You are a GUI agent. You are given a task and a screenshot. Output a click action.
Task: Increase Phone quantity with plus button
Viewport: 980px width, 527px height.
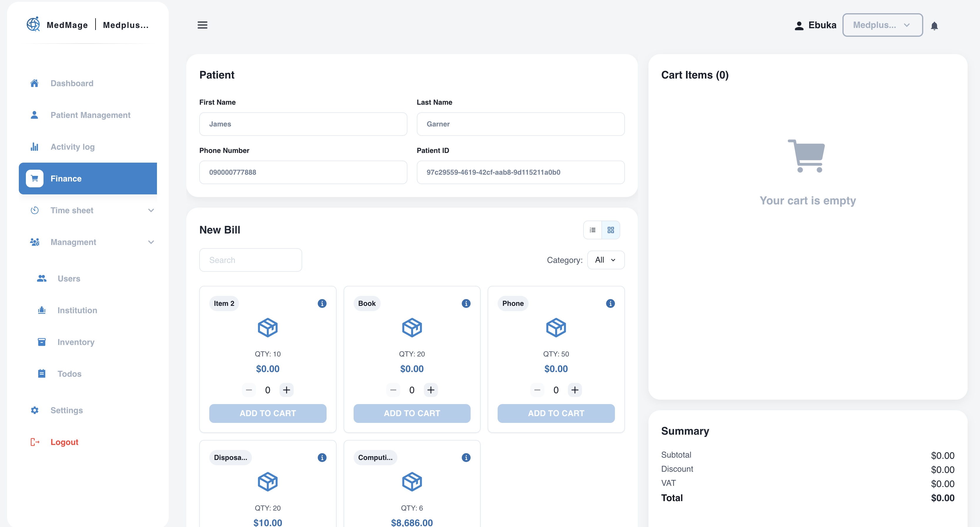click(574, 390)
